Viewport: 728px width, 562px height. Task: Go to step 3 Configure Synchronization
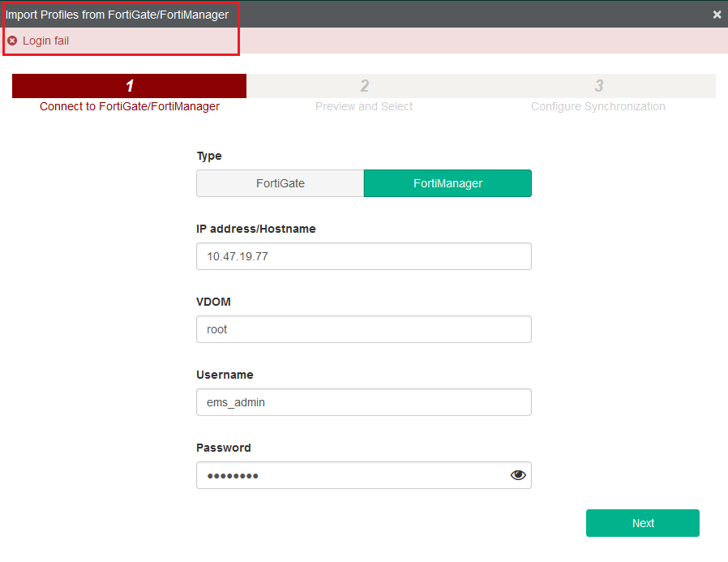pyautogui.click(x=598, y=93)
